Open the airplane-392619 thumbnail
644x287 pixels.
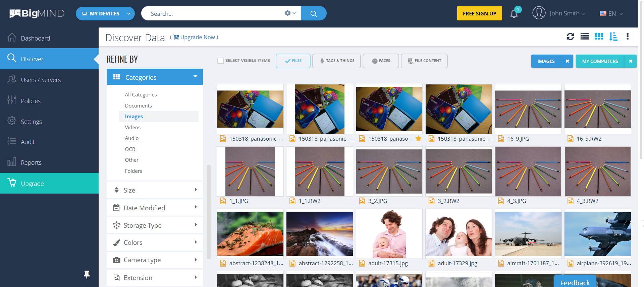(598, 233)
